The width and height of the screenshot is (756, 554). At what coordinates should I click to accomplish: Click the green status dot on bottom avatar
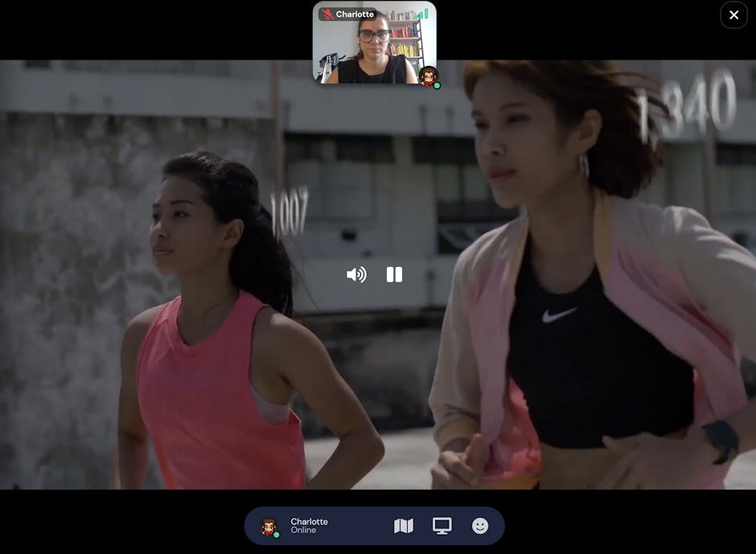pos(276,534)
